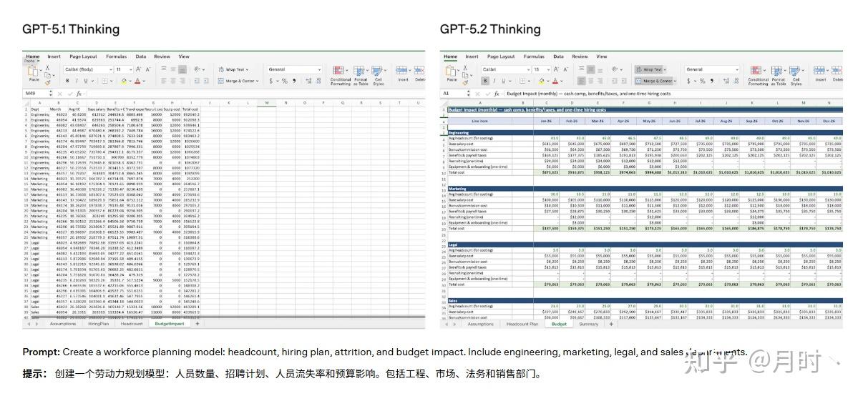Open Calibri font dropdown in GPT-5.2 window
868x396 pixels.
(506, 69)
